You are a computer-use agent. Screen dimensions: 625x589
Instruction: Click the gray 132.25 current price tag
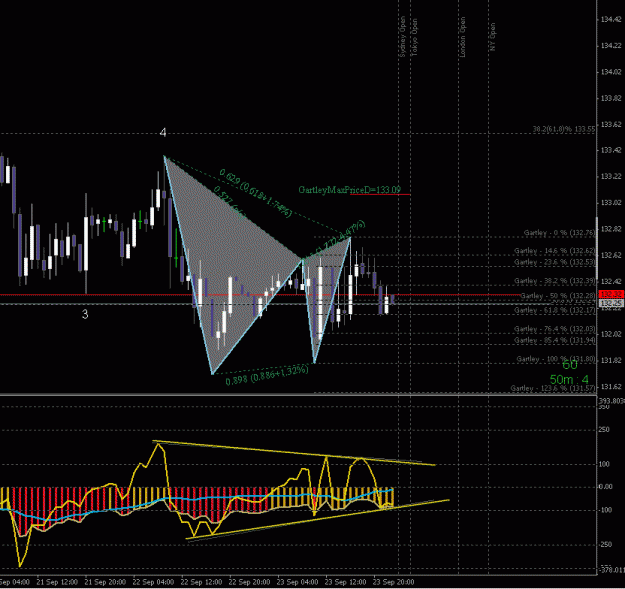[x=611, y=303]
